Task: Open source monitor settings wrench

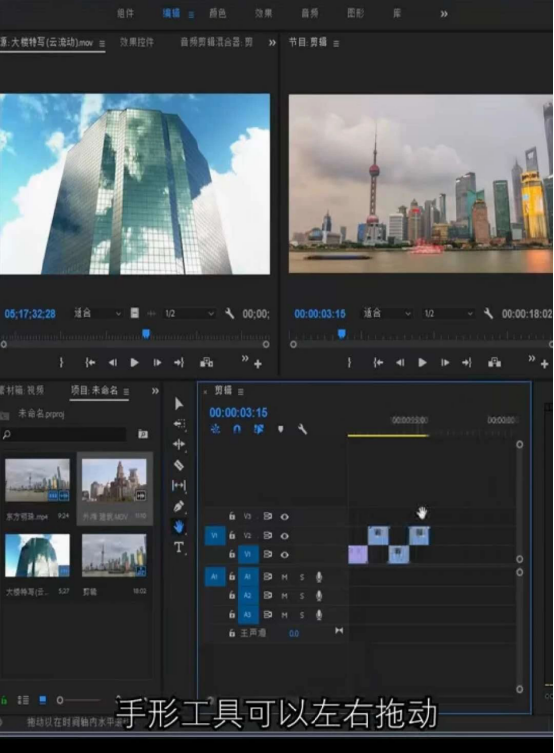Action: [229, 314]
